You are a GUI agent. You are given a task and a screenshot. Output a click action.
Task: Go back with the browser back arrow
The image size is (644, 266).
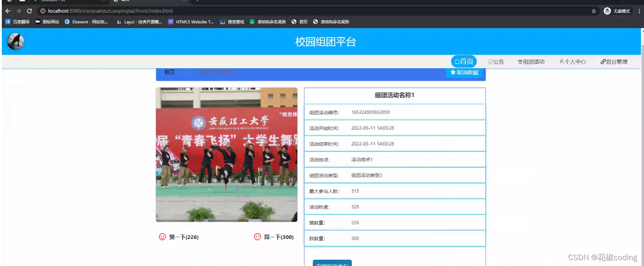pos(8,11)
